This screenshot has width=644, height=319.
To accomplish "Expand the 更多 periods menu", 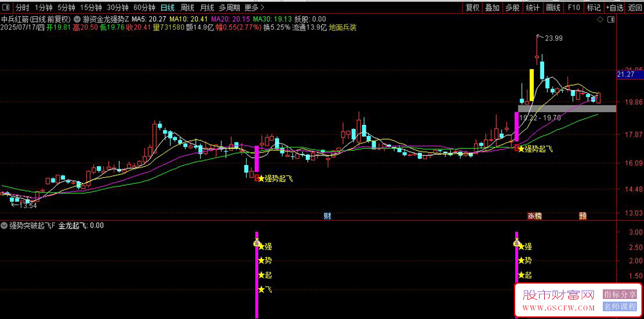I will (x=254, y=7).
